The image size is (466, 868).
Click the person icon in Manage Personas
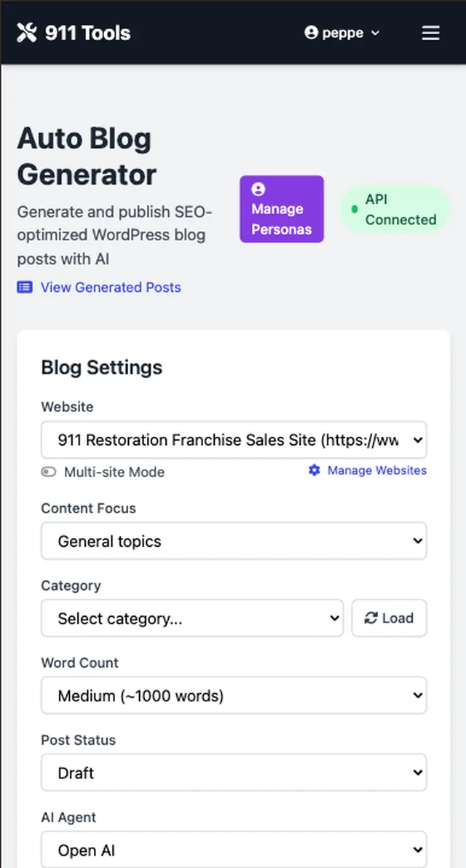[x=258, y=189]
